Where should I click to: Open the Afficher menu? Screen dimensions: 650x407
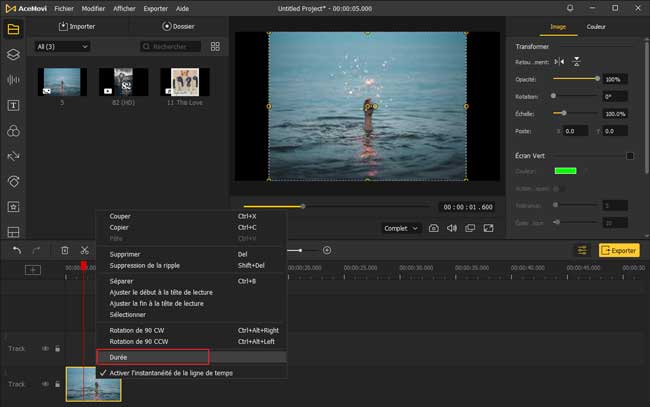coord(124,8)
